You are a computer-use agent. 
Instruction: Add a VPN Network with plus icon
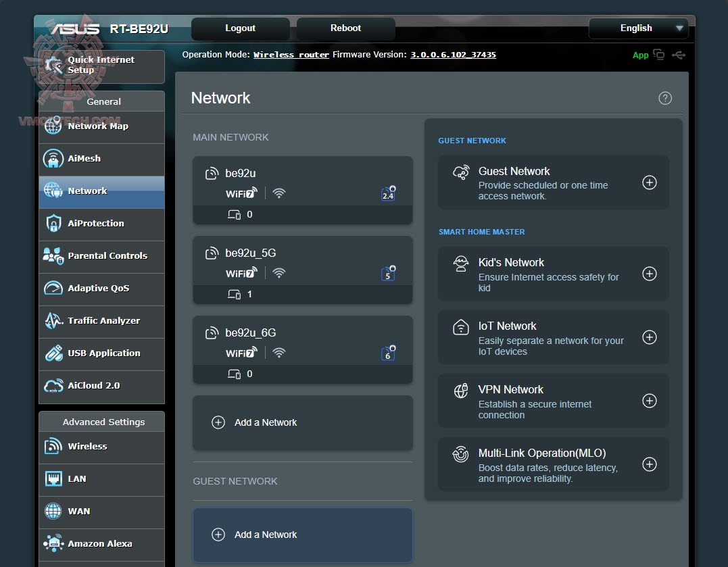tap(649, 401)
